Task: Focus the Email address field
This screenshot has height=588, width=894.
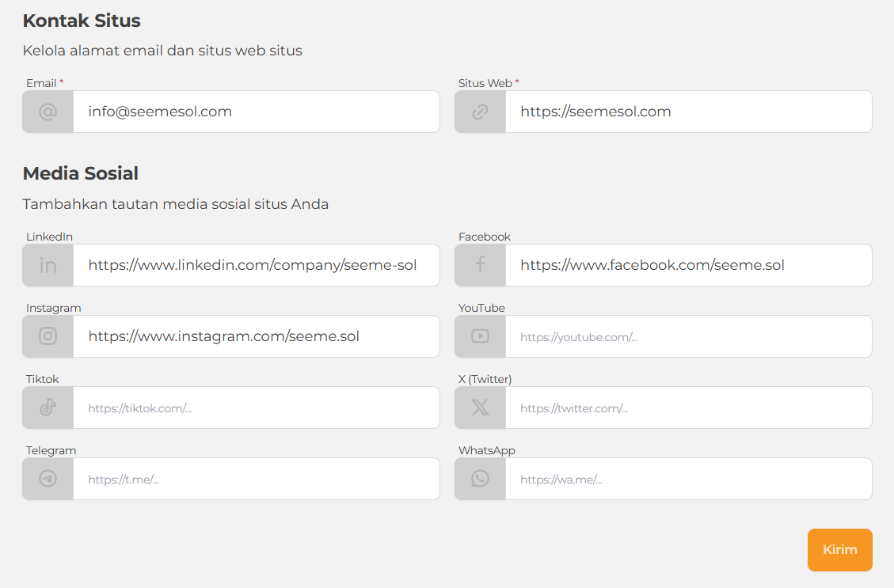Action: coord(256,112)
